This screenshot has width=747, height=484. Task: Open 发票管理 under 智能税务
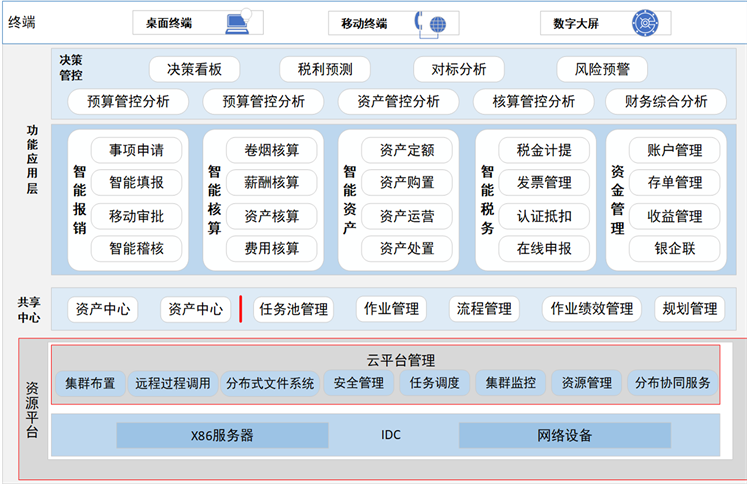coord(544,183)
